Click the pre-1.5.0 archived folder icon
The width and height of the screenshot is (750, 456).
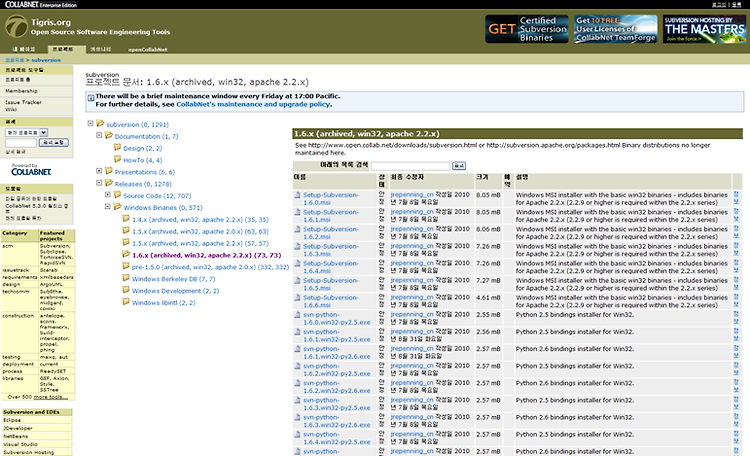(x=126, y=266)
